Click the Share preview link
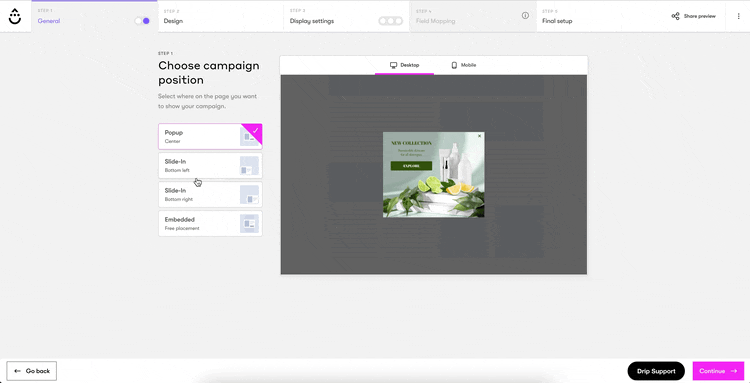 click(694, 16)
